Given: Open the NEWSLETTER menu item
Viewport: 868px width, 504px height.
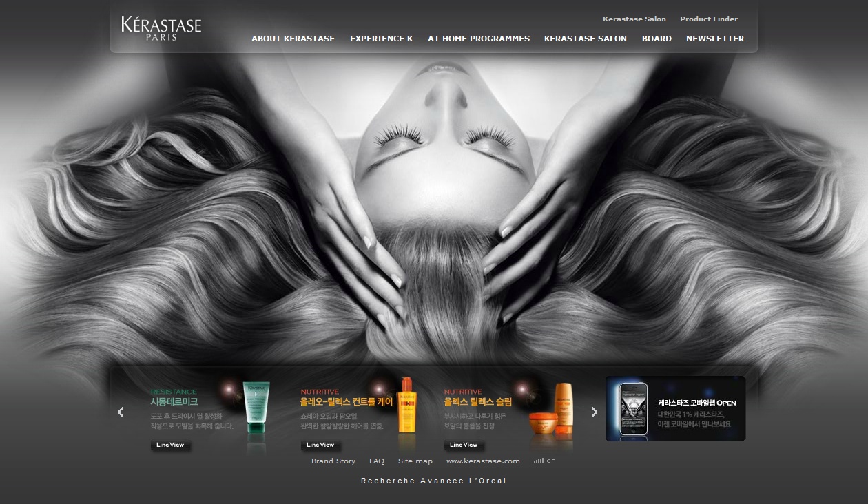Looking at the screenshot, I should [x=715, y=39].
